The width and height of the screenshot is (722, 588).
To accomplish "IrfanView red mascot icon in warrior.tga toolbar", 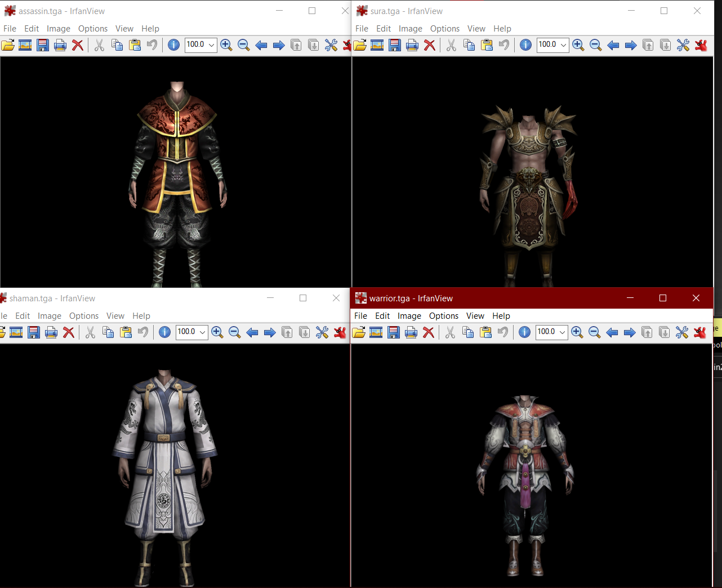I will tap(700, 332).
